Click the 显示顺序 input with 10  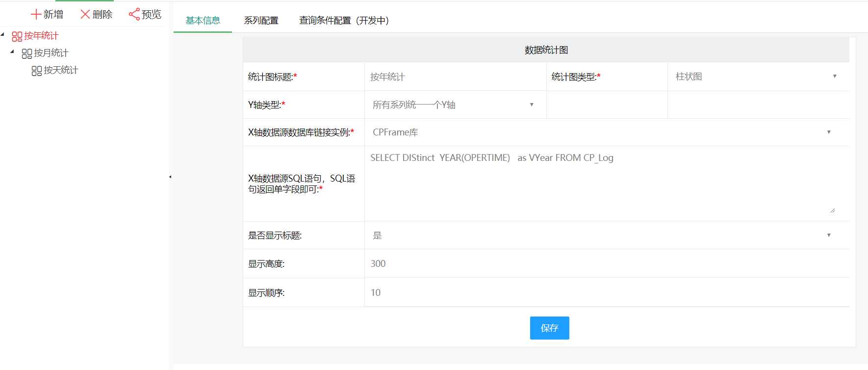pos(607,292)
